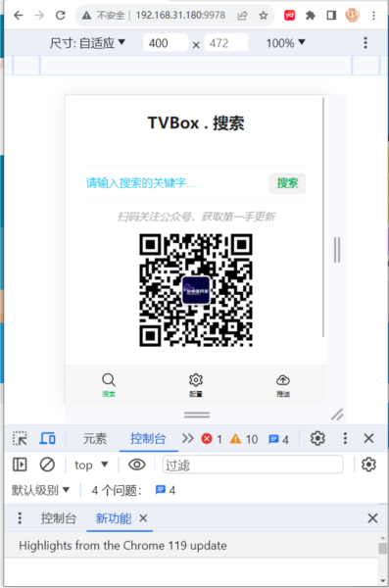
Task: Switch to the 元素 tab
Action: [x=95, y=439]
